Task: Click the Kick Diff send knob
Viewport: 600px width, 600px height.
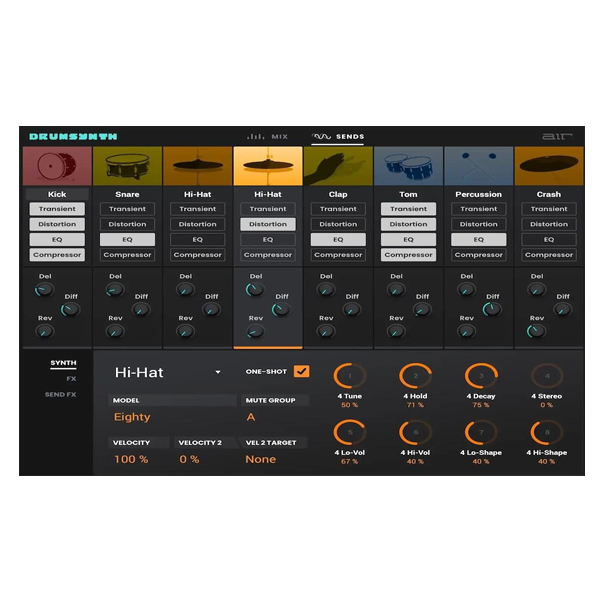Action: point(70,310)
